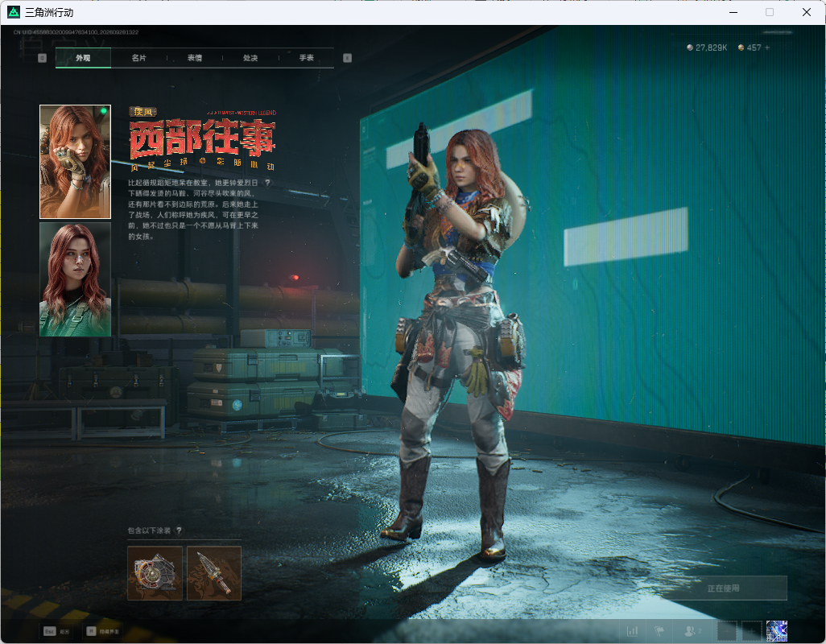This screenshot has width=826, height=644.
Task: Open help icon beside skin description
Action: click(267, 183)
